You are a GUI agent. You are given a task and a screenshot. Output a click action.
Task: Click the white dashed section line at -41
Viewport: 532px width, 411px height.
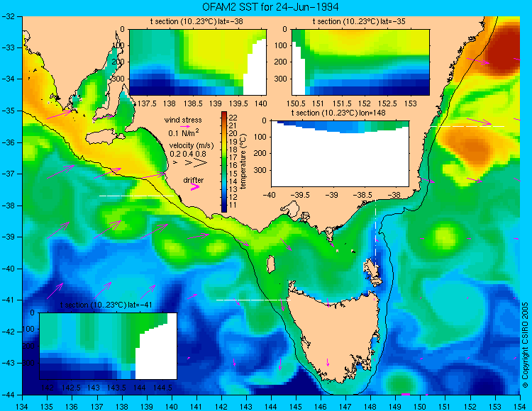click(x=253, y=300)
